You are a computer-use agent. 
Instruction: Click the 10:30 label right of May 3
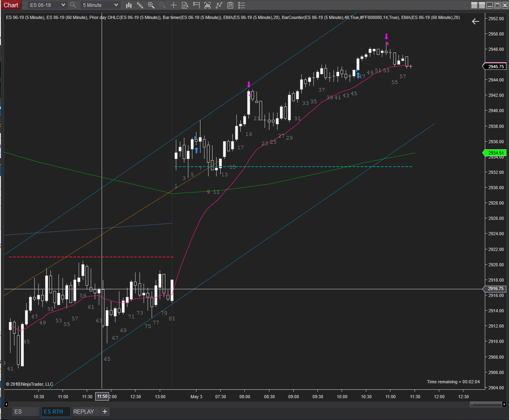[366, 397]
